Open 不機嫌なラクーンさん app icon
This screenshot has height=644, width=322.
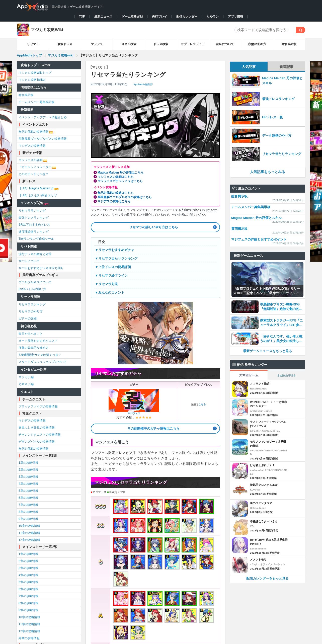(x=240, y=527)
